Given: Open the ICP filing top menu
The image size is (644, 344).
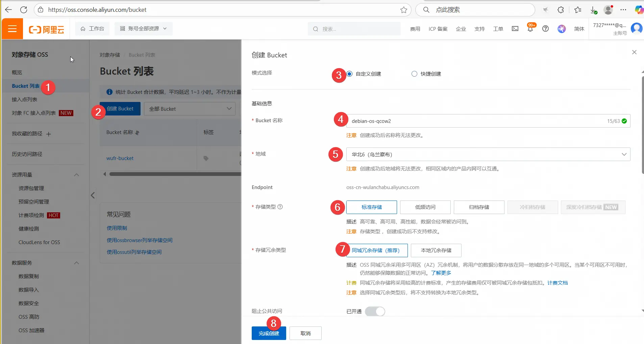Looking at the screenshot, I should (x=438, y=29).
